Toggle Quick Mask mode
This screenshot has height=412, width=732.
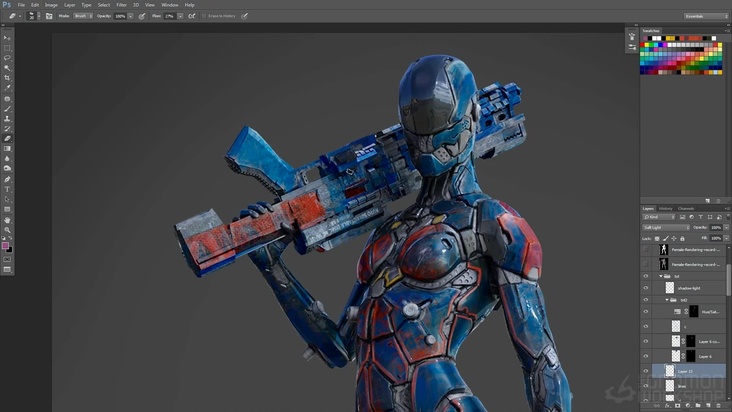pos(7,259)
